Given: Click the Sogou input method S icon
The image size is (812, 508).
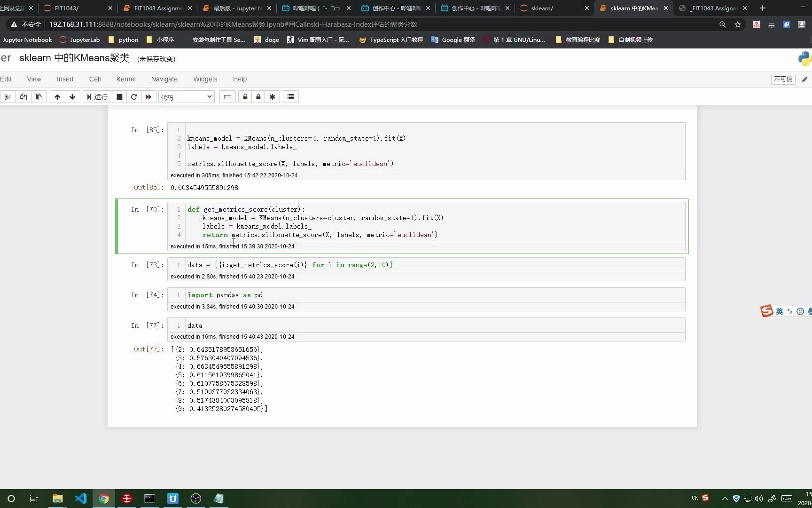Looking at the screenshot, I should 767,311.
